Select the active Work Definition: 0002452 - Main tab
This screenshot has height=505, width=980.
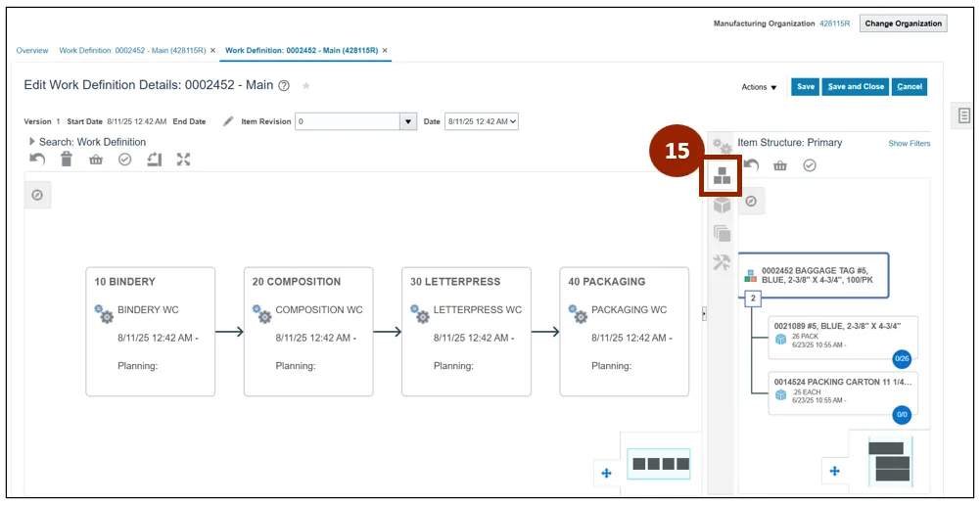[x=302, y=51]
